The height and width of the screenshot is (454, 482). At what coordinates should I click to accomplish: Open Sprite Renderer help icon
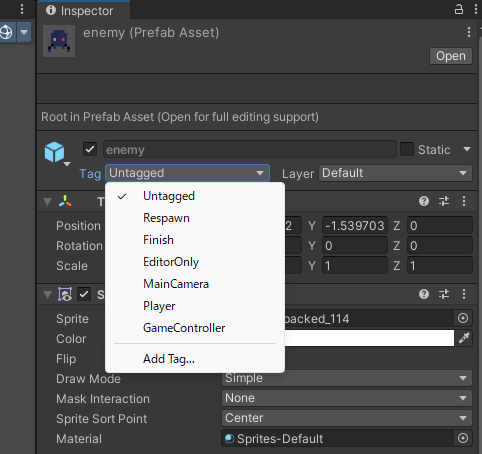coord(424,294)
